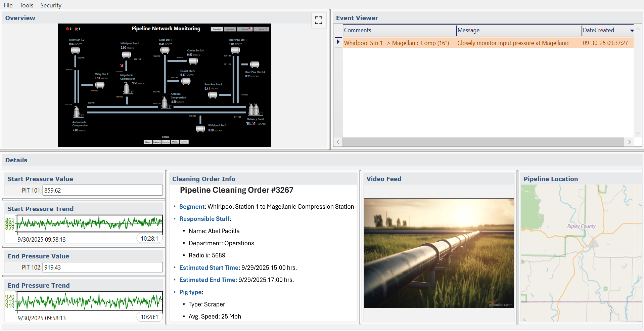Click the Whirlpool Stn 1 tank icon
The image size is (644, 331).
[x=126, y=55]
